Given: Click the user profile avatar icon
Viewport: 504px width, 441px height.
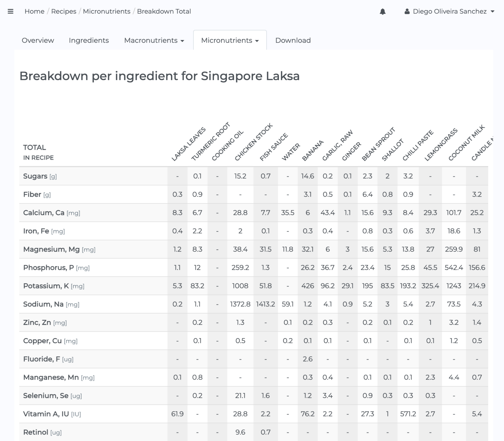Looking at the screenshot, I should click(x=407, y=11).
